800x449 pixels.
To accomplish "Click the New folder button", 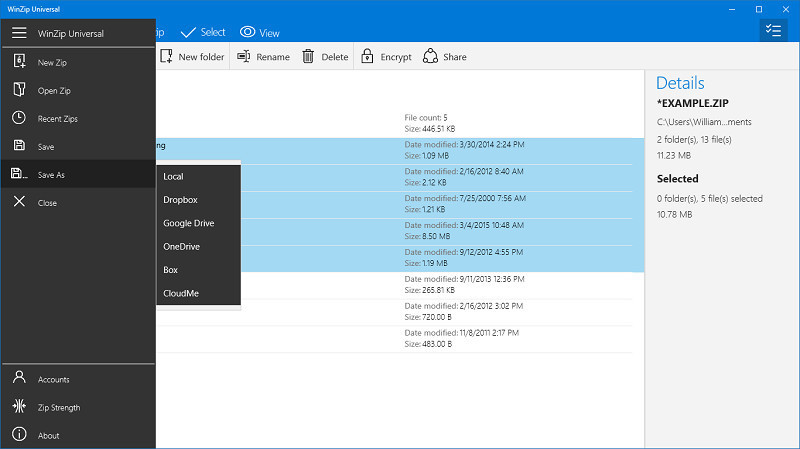I will coord(192,57).
